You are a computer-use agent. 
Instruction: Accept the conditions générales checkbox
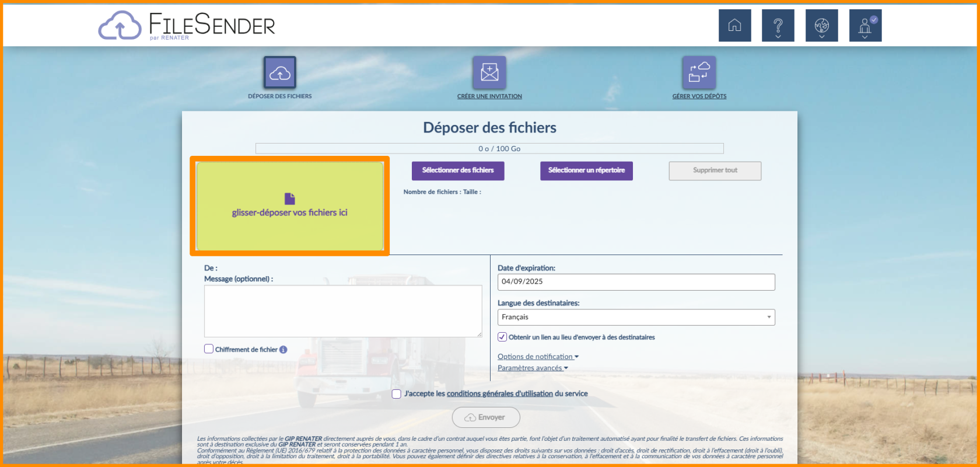(397, 394)
